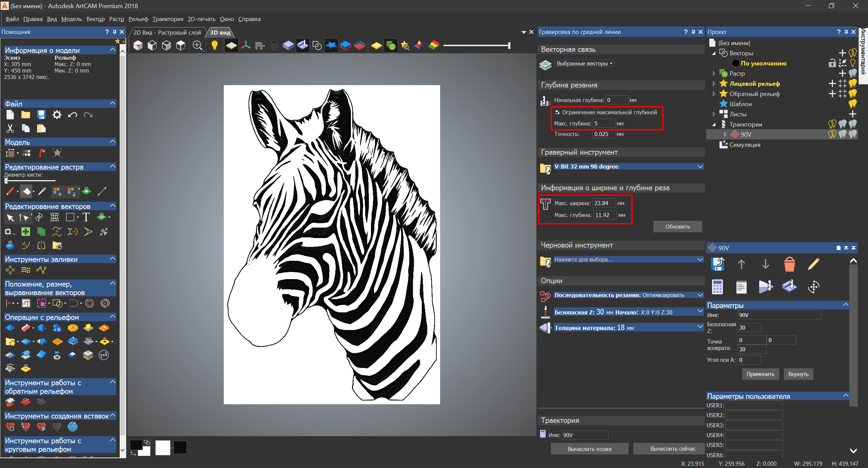Screen dimensions: 868x468
Task: Click the Save file icon in the Файл section
Action: pos(41,115)
